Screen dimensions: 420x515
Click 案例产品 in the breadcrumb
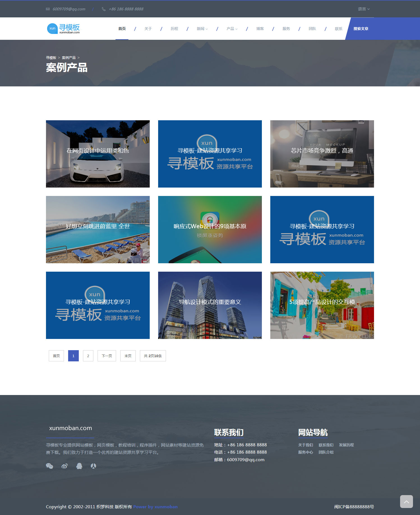pos(69,57)
